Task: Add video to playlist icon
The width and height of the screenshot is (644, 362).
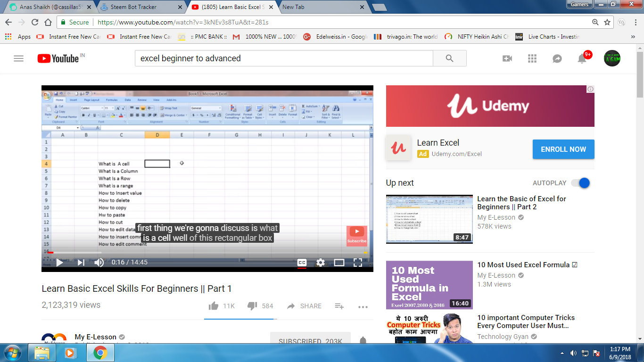Action: [339, 306]
